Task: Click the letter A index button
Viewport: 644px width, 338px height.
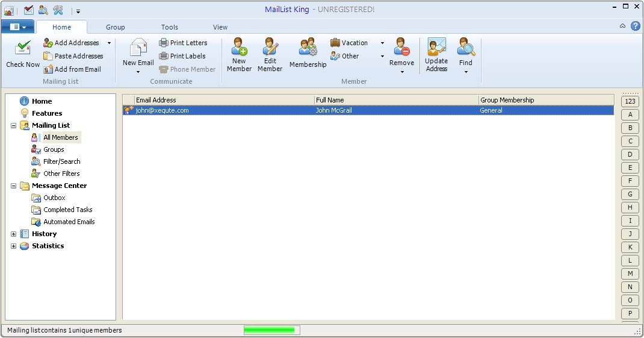Action: [630, 114]
